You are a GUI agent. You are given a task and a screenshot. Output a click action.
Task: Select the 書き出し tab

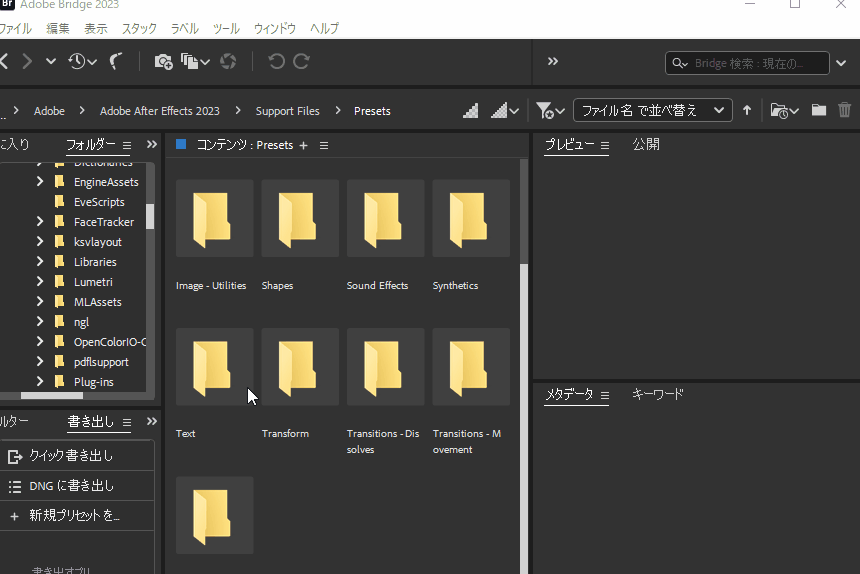point(90,422)
